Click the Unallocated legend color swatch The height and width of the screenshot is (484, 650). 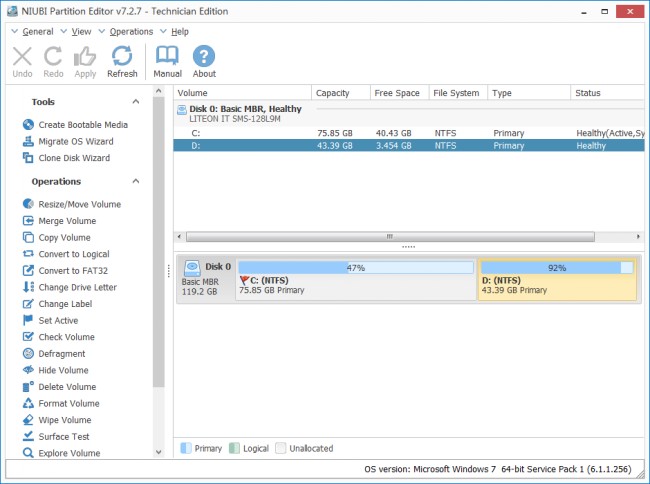[x=281, y=448]
